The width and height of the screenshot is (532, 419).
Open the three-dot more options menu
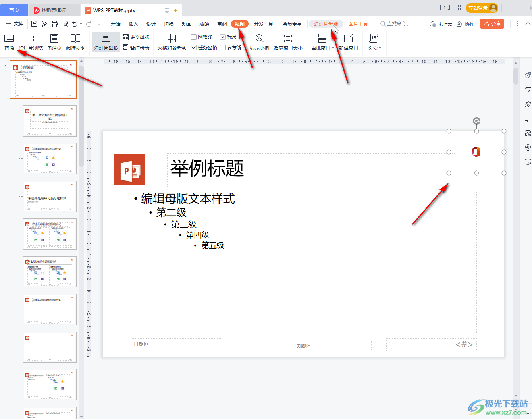coord(517,24)
